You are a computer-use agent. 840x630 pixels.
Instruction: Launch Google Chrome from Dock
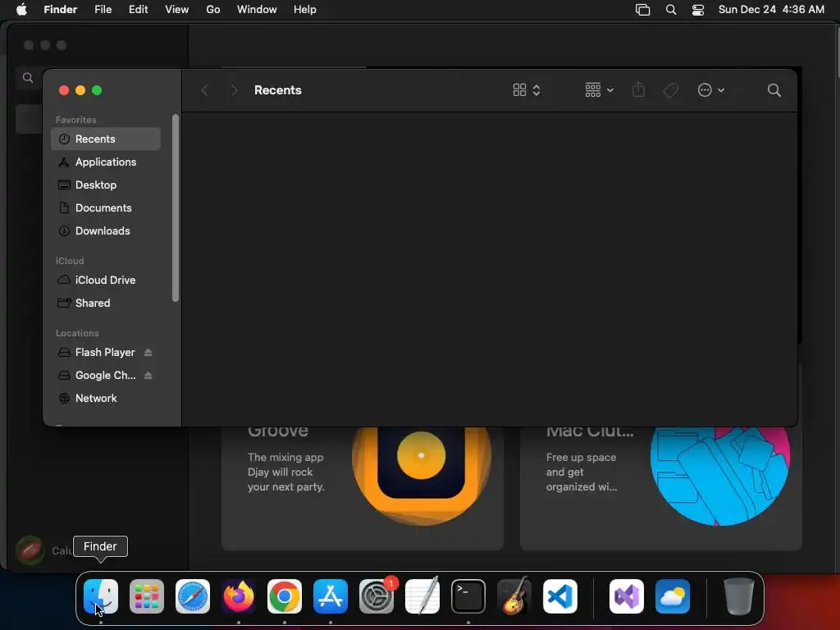click(x=285, y=596)
